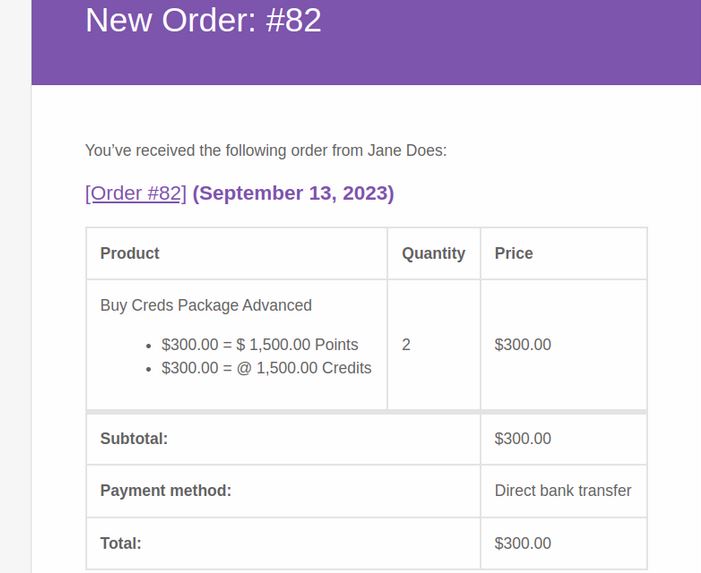Click the purple email header banner

[366, 42]
